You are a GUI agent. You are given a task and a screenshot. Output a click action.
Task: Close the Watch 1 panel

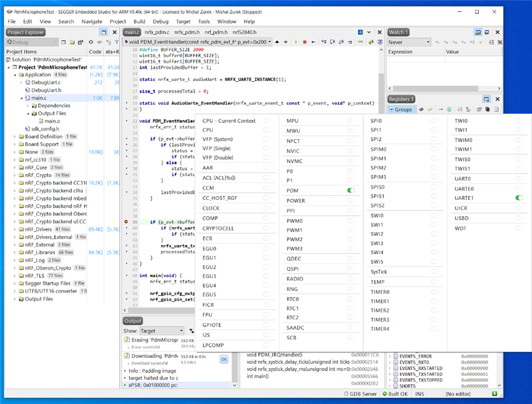point(497,32)
